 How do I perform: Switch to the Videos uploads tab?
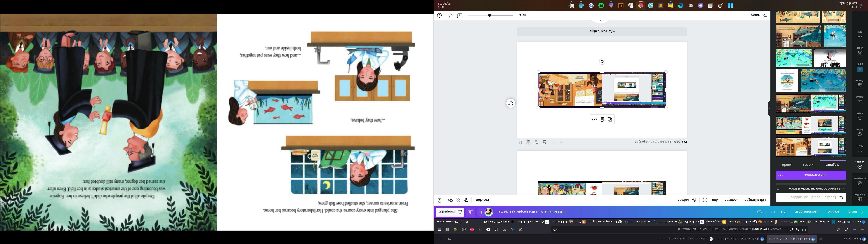point(808,165)
